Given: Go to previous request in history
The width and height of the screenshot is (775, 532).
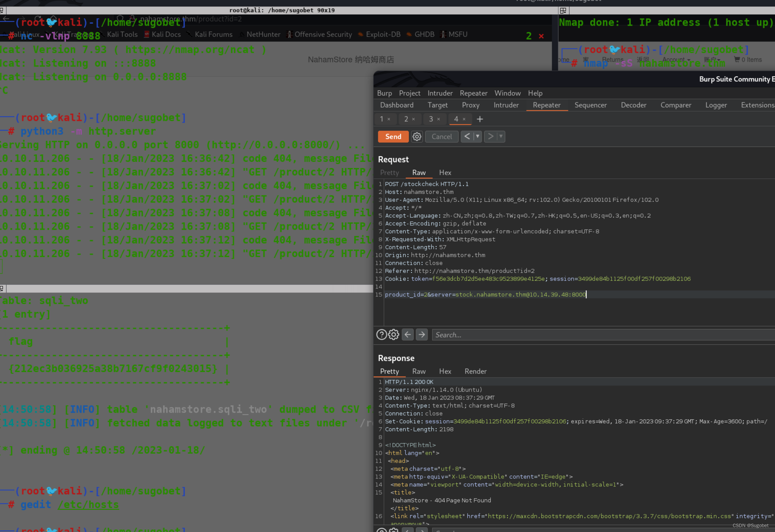Looking at the screenshot, I should (x=467, y=136).
